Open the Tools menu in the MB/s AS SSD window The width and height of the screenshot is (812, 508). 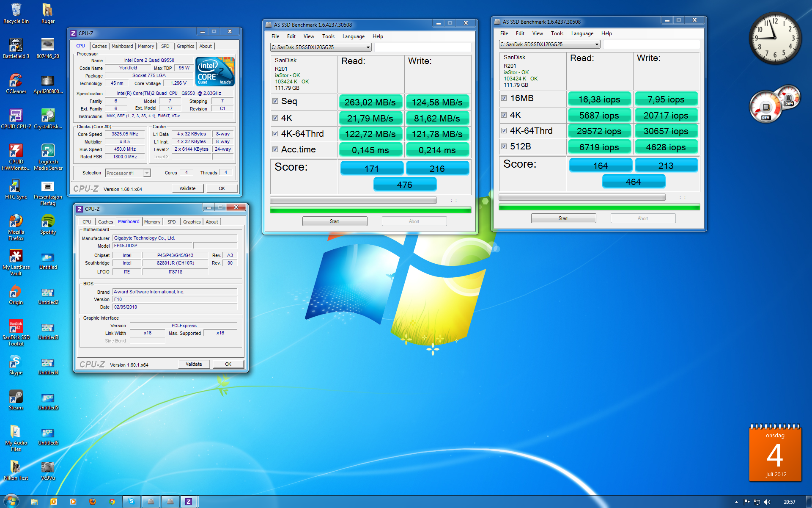(328, 36)
